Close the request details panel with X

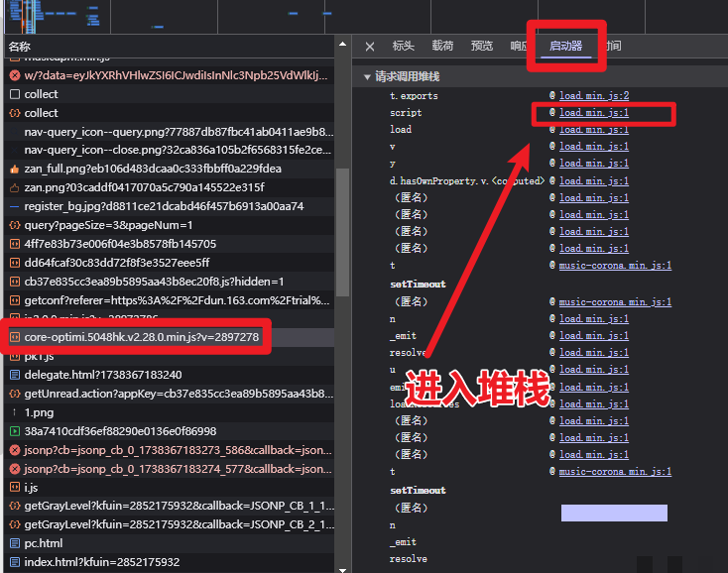370,47
